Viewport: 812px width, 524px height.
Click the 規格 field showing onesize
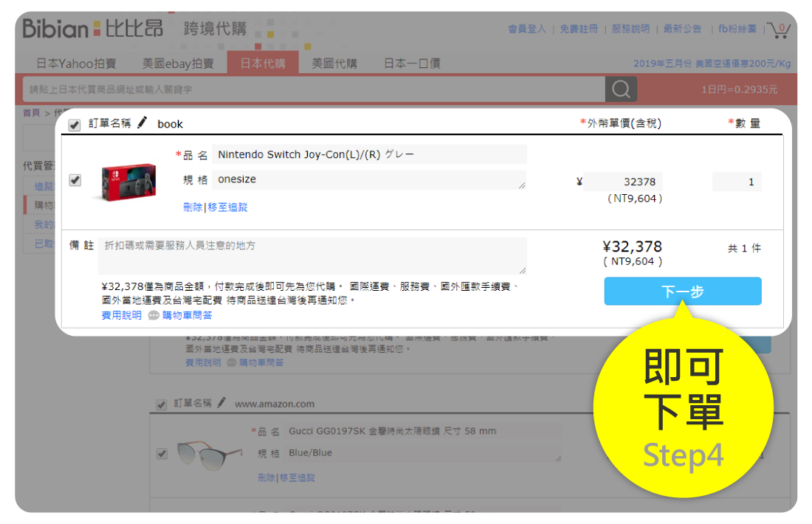pyautogui.click(x=369, y=179)
